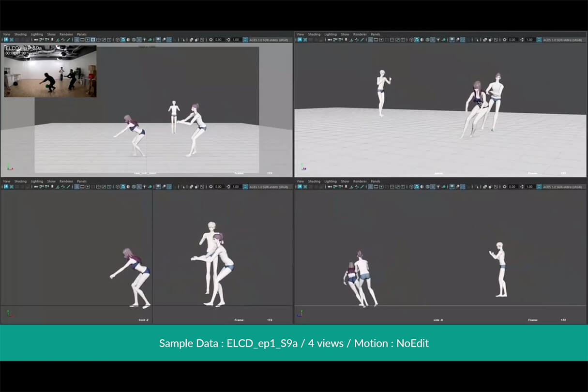Select the grease pencil tool in perspective view
This screenshot has width=588, height=392.
362,40
